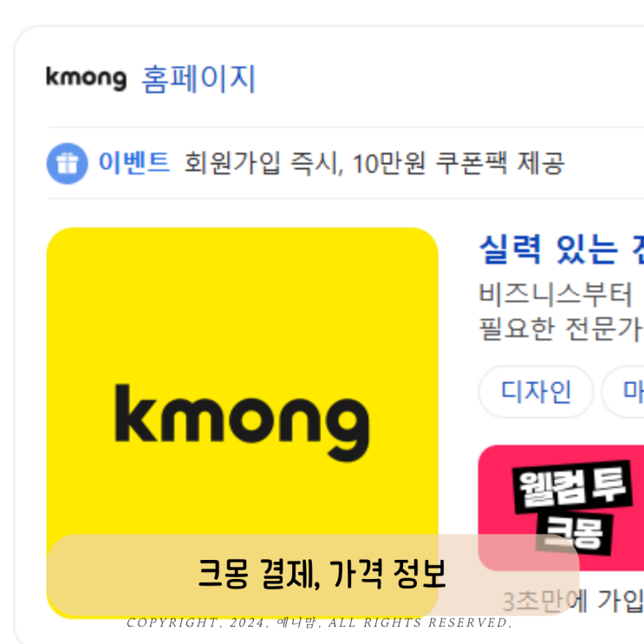Select the 디자인 category chip

536,392
